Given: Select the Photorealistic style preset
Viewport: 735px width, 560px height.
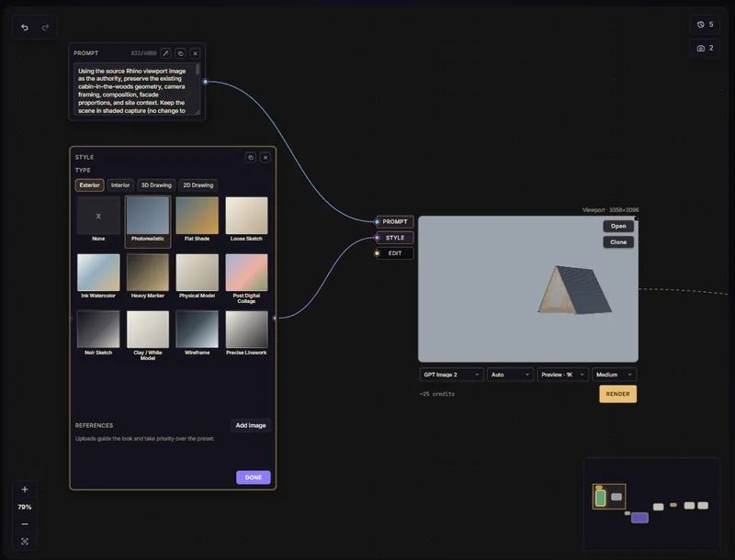Looking at the screenshot, I should tap(148, 221).
